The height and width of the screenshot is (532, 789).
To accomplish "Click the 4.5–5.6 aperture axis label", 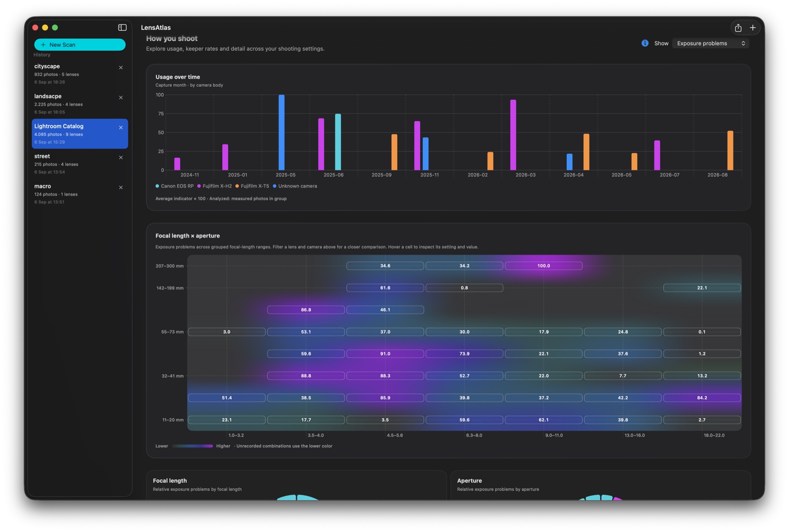I will [394, 435].
